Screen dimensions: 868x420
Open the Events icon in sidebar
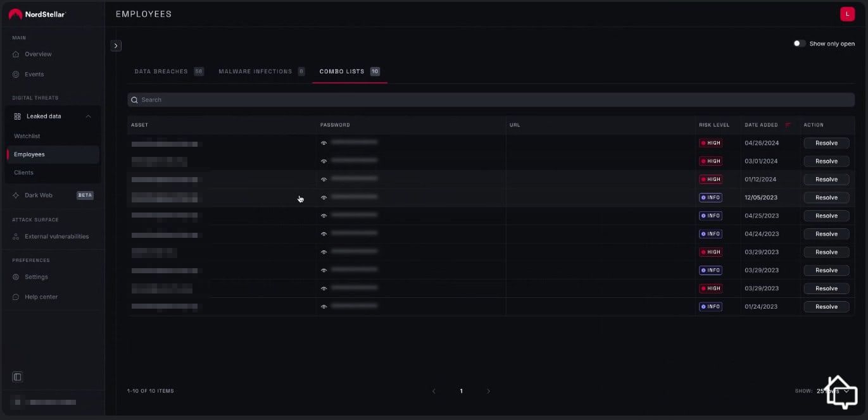(x=16, y=75)
